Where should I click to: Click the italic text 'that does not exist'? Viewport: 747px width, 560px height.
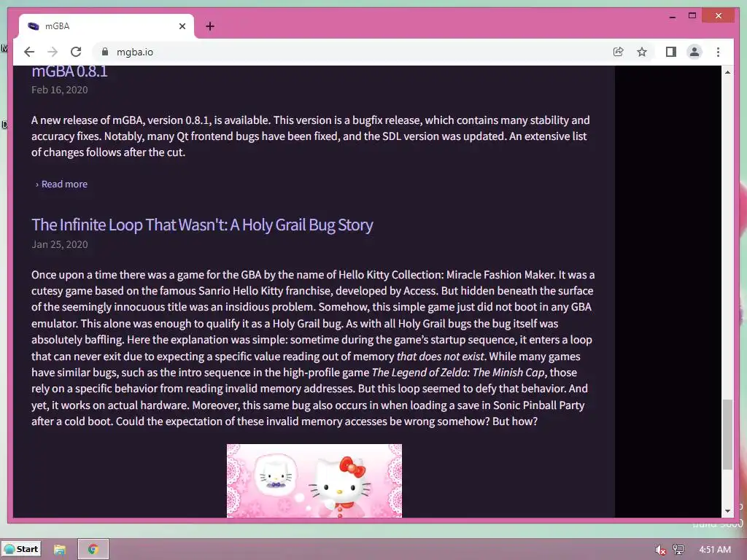440,357
